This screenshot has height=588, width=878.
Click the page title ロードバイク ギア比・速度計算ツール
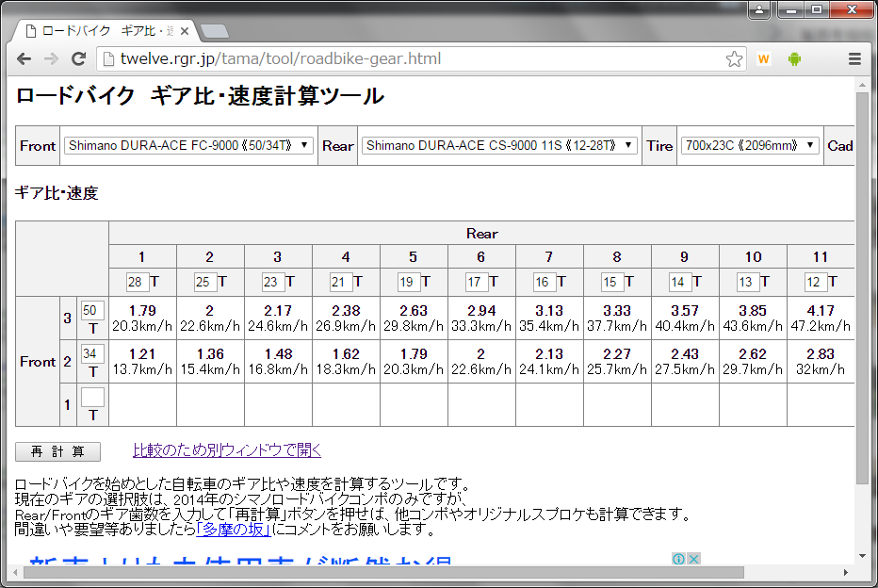(200, 96)
